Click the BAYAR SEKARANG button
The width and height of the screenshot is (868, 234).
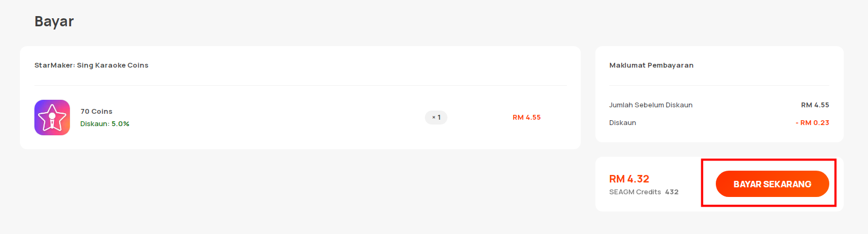772,184
